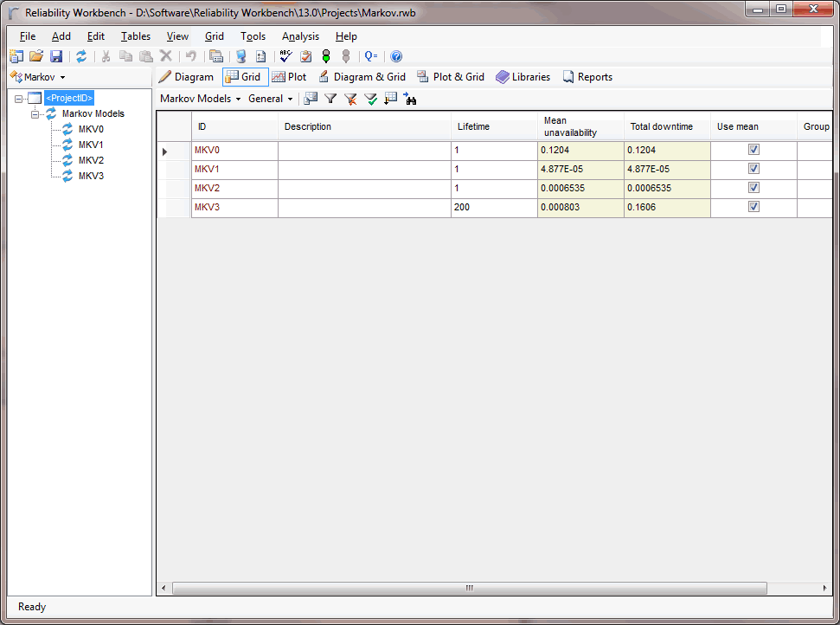The image size is (840, 625).
Task: Click the refresh arrows toolbar icon
Action: tap(81, 56)
